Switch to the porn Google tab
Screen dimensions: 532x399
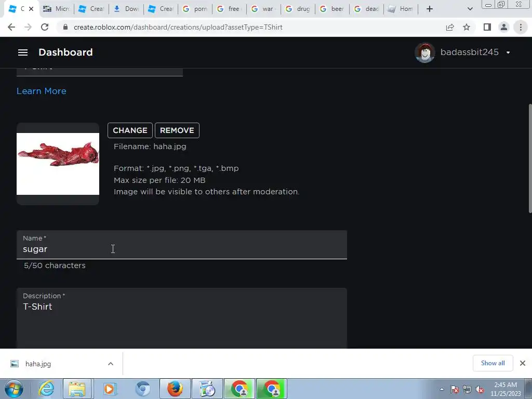195,9
